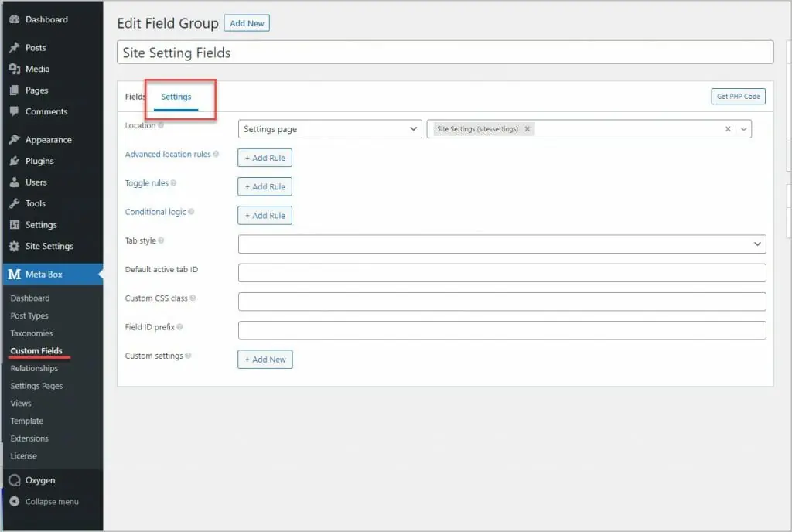
Task: Click the Media library icon in sidebar
Action: (x=14, y=69)
